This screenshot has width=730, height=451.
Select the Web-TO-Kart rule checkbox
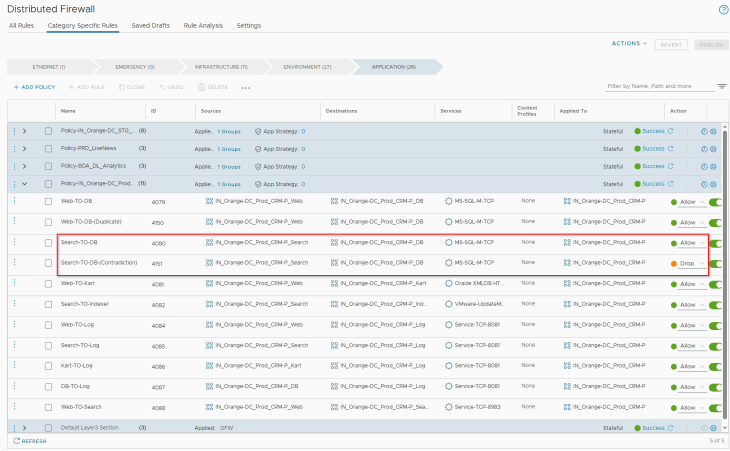click(x=48, y=284)
